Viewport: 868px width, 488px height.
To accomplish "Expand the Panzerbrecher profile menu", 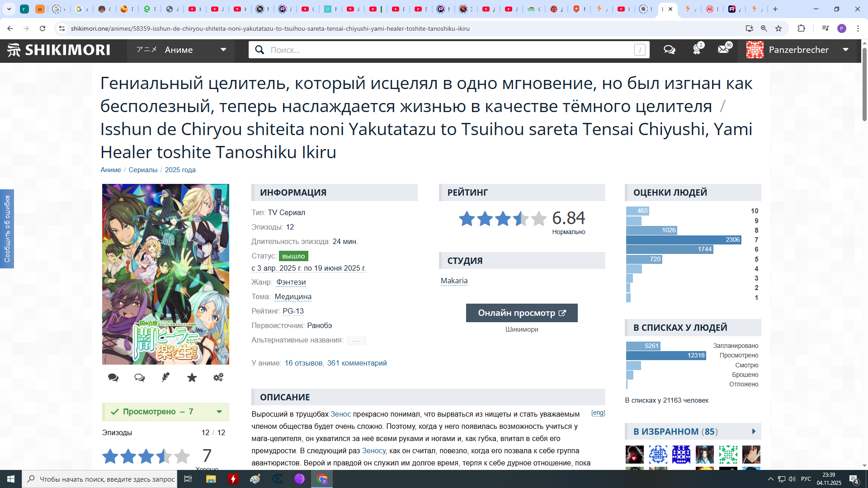I will tap(845, 50).
